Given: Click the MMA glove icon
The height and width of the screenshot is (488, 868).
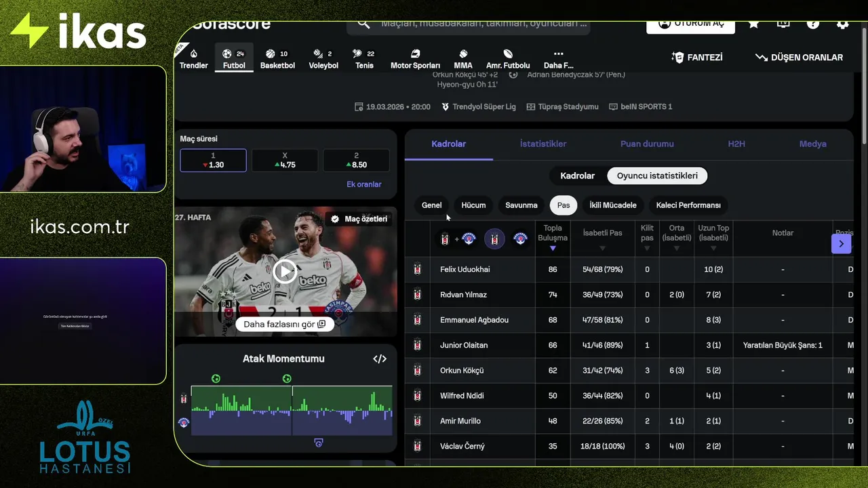Looking at the screenshot, I should 463,54.
